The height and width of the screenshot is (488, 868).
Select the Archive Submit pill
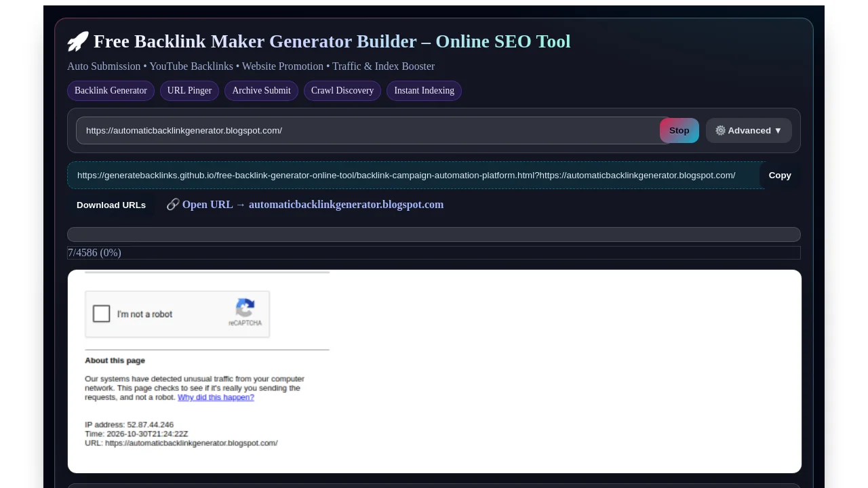pyautogui.click(x=261, y=91)
